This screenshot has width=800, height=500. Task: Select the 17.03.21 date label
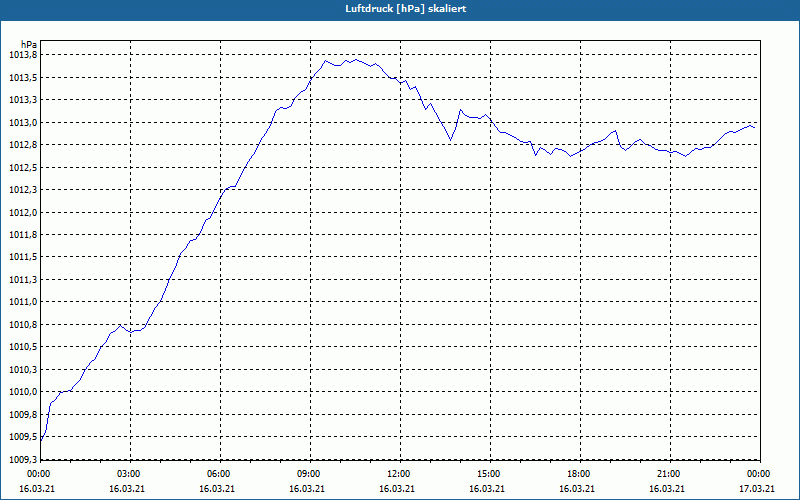pos(757,489)
